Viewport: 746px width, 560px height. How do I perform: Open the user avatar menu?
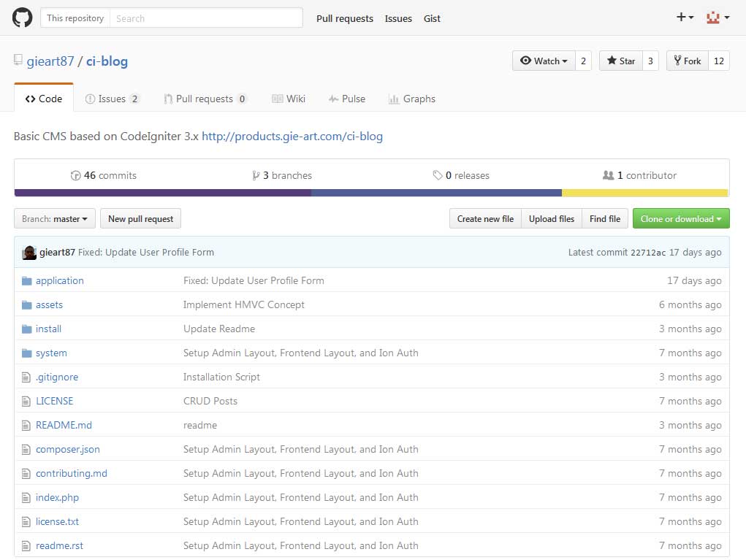click(x=718, y=18)
